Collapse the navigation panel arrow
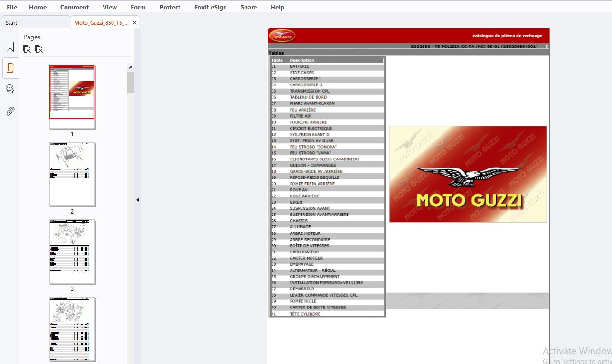Screen dimensions: 612x364 pos(138,200)
